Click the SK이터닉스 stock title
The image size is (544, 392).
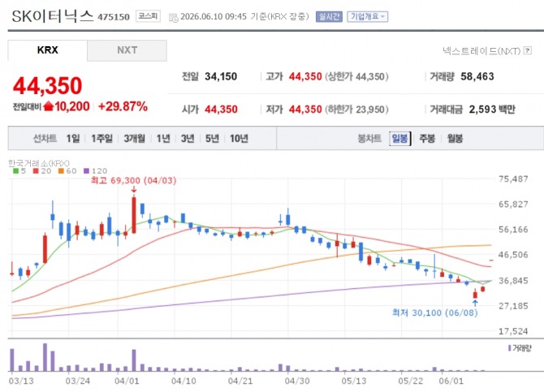point(53,16)
